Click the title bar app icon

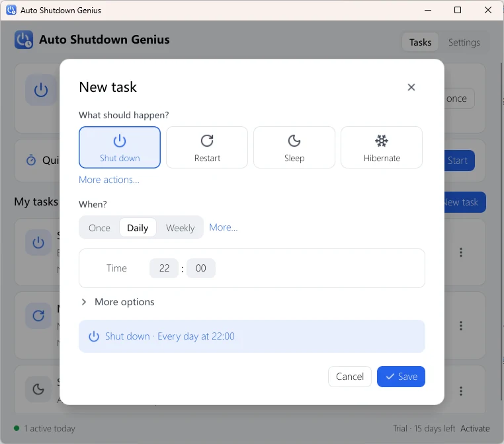(11, 10)
